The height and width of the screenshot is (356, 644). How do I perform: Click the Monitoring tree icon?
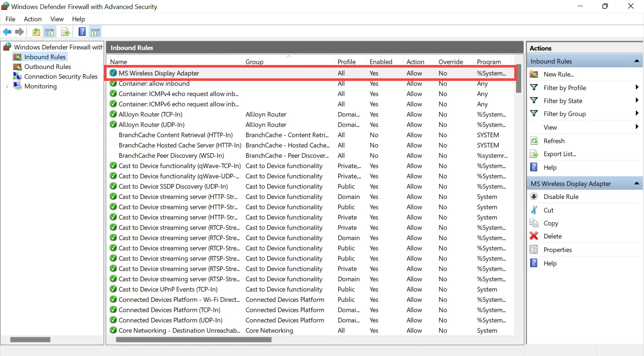coord(17,86)
